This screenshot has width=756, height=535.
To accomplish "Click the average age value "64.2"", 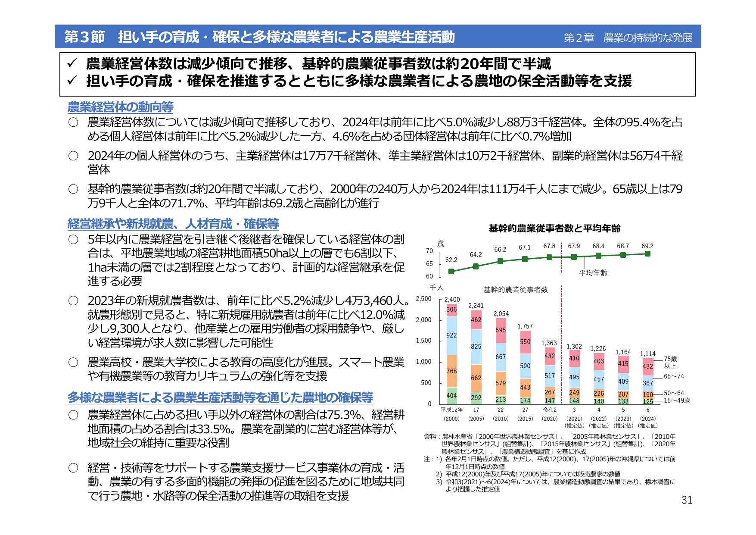I will pos(476,255).
